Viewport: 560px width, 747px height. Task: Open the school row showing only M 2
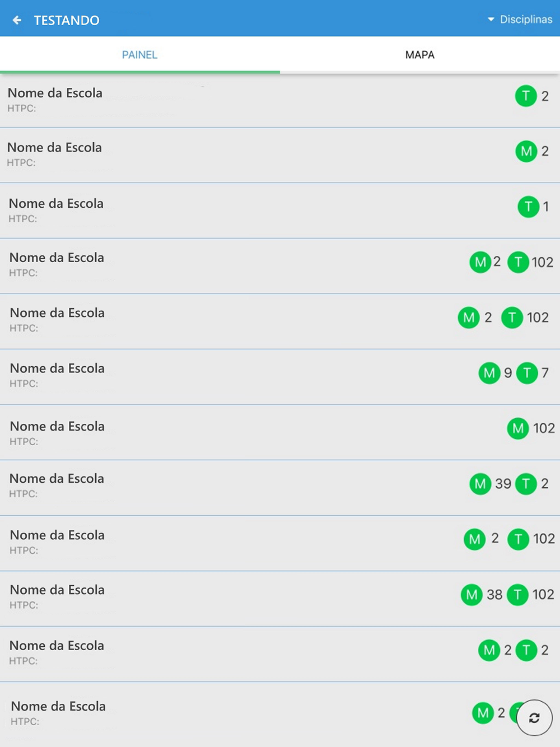(x=224, y=155)
